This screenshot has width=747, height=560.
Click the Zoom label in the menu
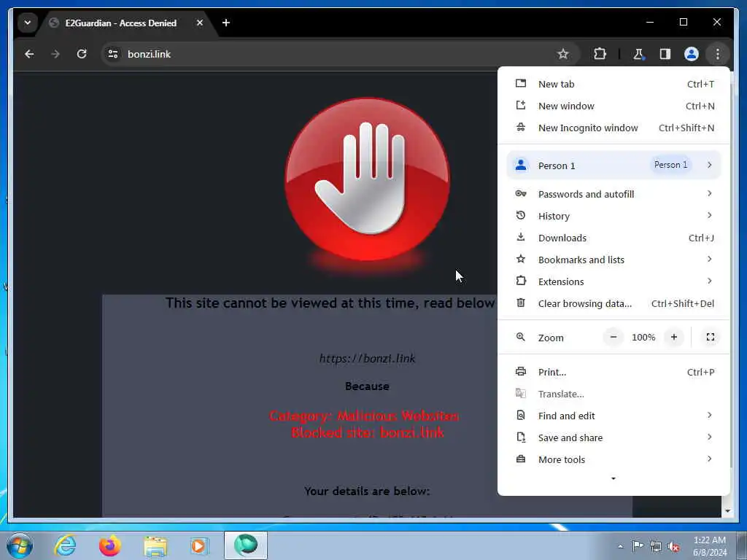click(x=551, y=338)
